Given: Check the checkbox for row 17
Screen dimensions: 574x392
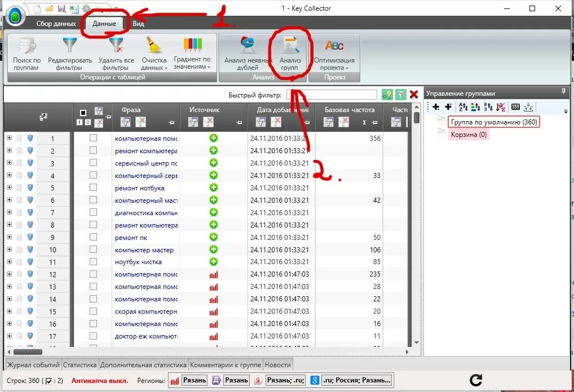Looking at the screenshot, I should point(94,336).
